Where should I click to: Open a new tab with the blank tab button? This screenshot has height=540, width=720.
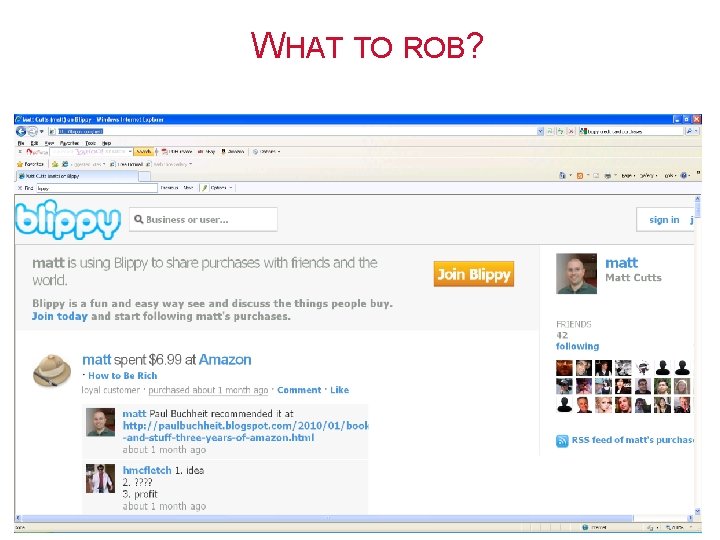click(144, 176)
